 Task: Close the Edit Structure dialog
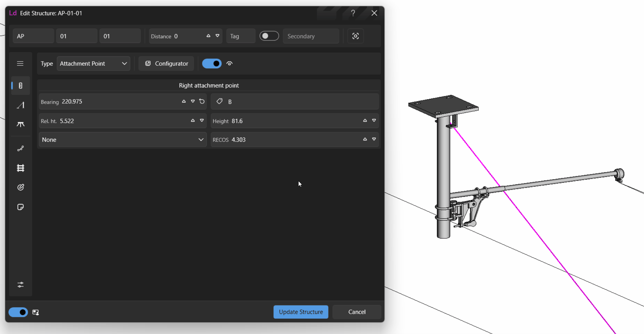(374, 13)
